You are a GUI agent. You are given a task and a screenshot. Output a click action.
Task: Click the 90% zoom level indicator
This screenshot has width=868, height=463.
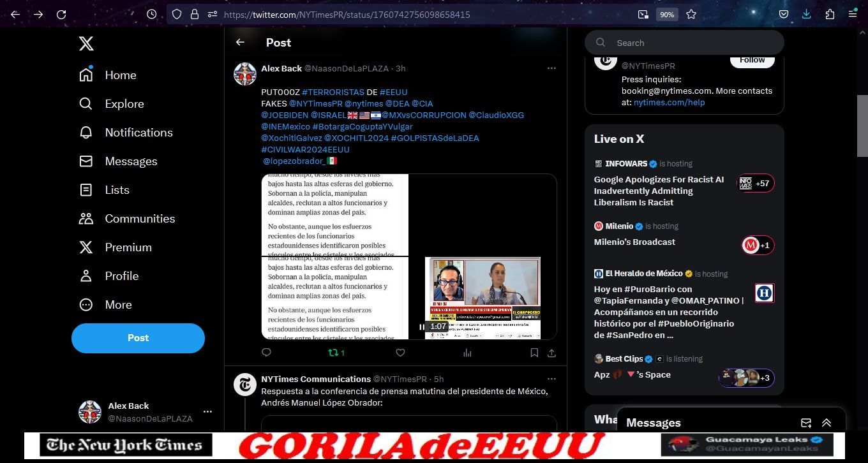point(667,14)
